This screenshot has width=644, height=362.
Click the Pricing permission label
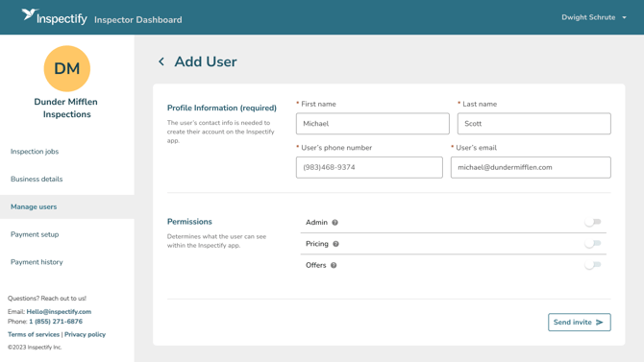tap(316, 244)
